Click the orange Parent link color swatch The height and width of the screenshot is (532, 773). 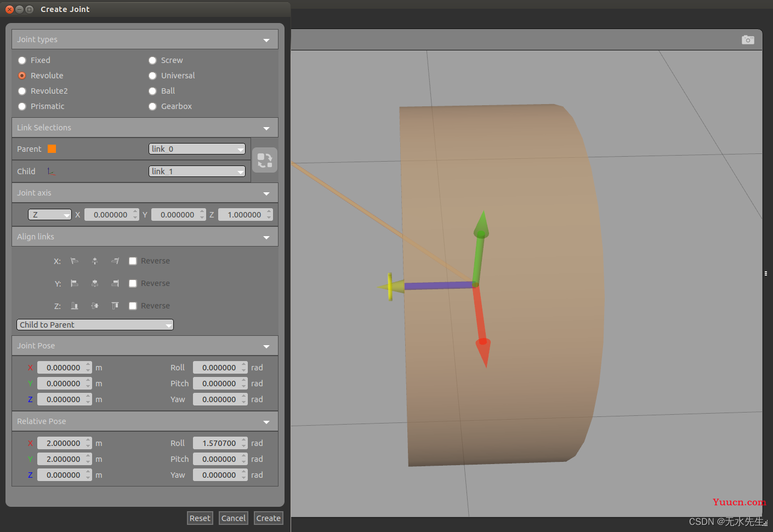pos(52,149)
